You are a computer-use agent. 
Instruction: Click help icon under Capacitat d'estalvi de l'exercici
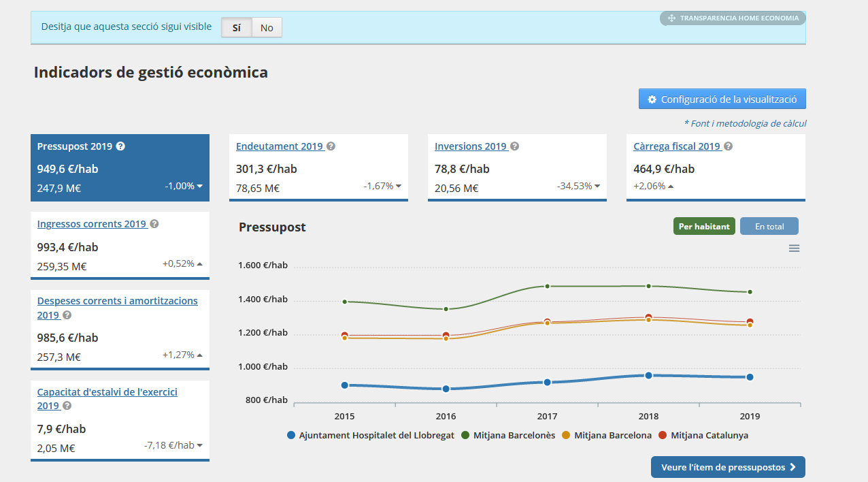[67, 406]
